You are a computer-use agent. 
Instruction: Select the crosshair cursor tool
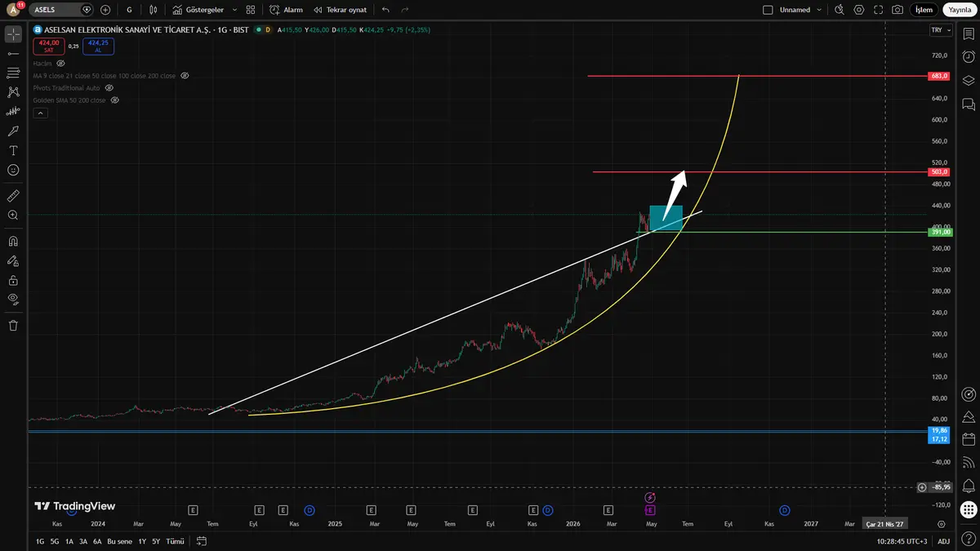13,34
